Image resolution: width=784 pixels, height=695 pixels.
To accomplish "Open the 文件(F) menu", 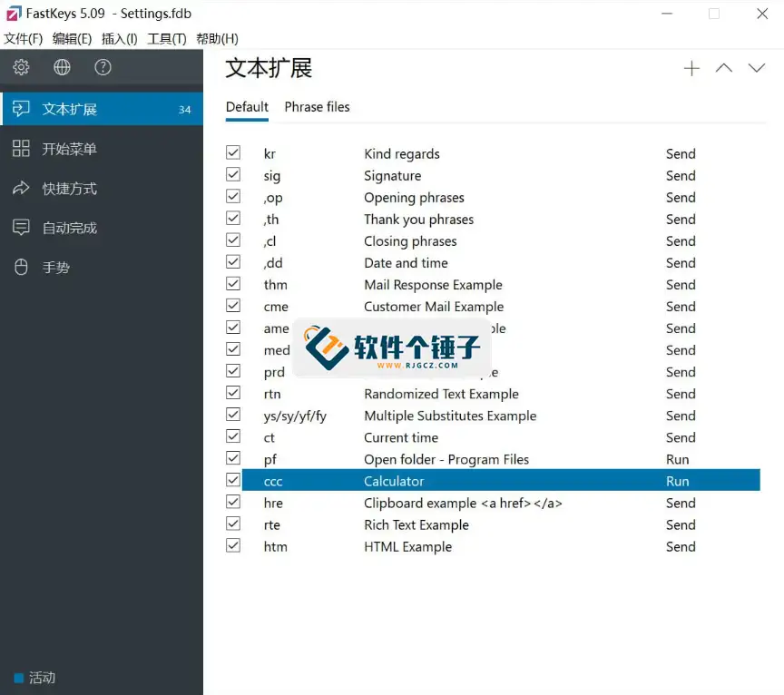I will 24,38.
